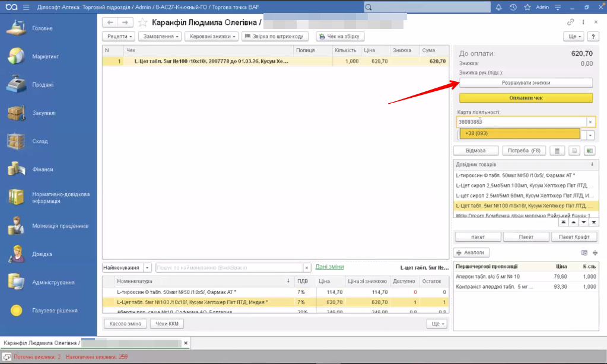This screenshot has width=607, height=364.
Task: Open the Найменування search type dropdown
Action: [x=148, y=267]
